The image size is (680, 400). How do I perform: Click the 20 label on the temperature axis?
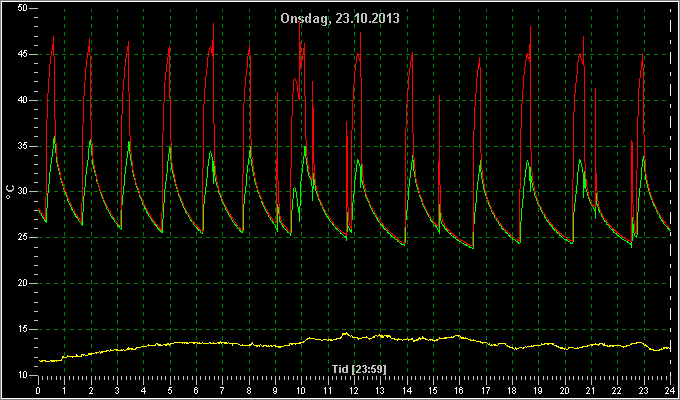(23, 283)
